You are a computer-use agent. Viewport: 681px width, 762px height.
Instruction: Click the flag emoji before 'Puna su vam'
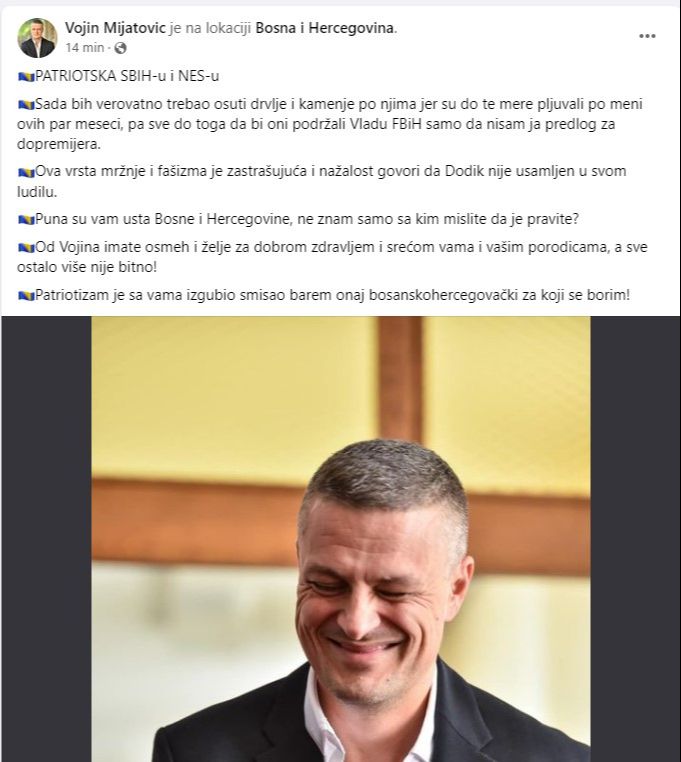(26, 220)
